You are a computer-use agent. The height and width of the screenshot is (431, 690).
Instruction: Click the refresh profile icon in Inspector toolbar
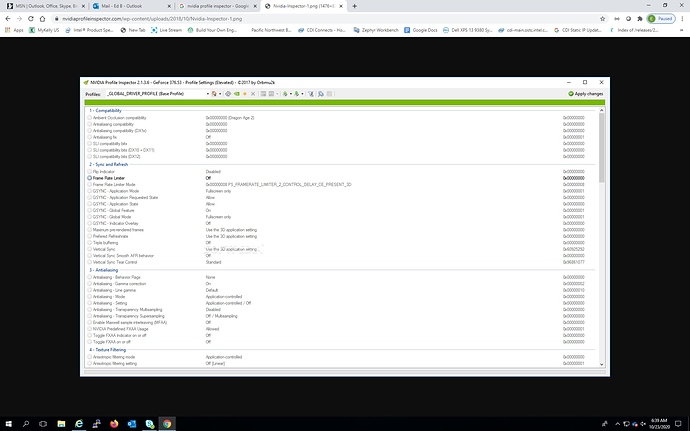pos(228,94)
